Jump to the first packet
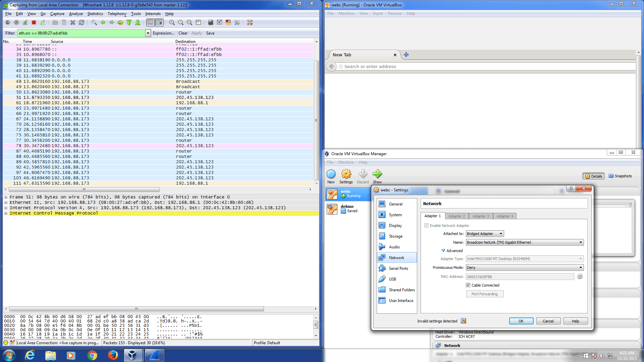Screen dimensions: 644x362 pos(129,22)
